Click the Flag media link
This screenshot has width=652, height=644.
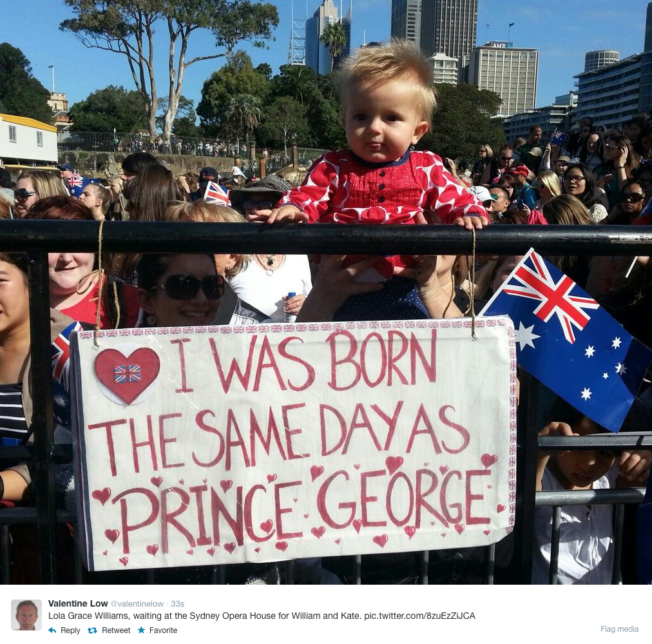619,629
